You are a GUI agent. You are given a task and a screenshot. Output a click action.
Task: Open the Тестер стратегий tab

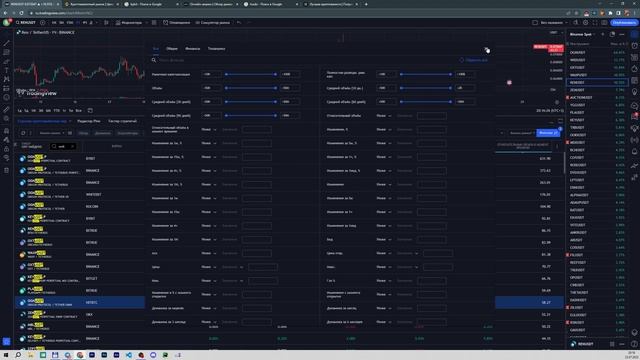click(x=122, y=121)
